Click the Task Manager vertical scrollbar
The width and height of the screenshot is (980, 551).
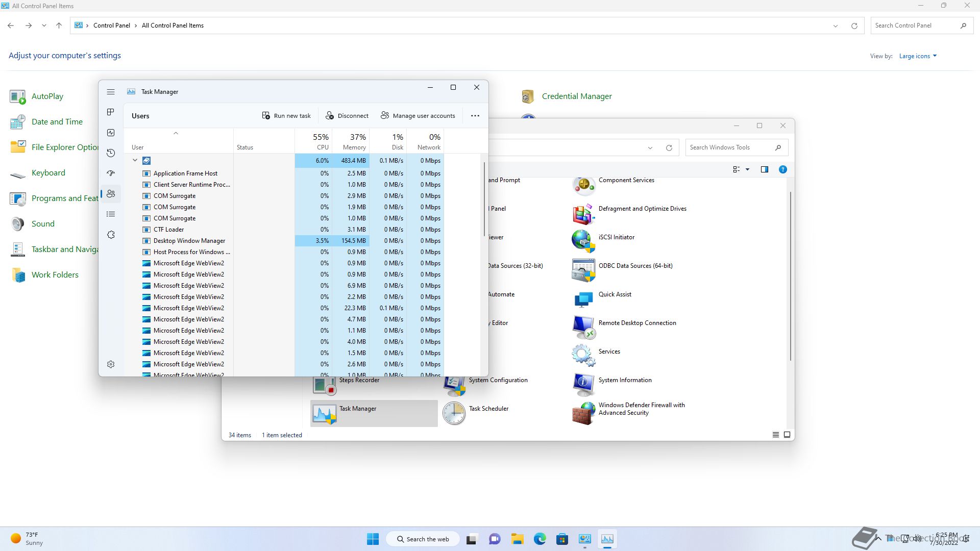pos(484,199)
